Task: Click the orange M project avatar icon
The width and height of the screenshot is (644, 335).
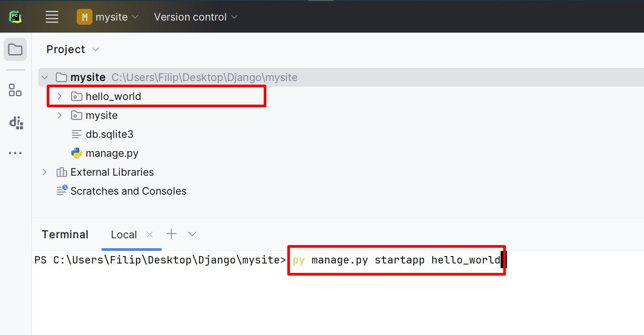Action: click(x=84, y=16)
